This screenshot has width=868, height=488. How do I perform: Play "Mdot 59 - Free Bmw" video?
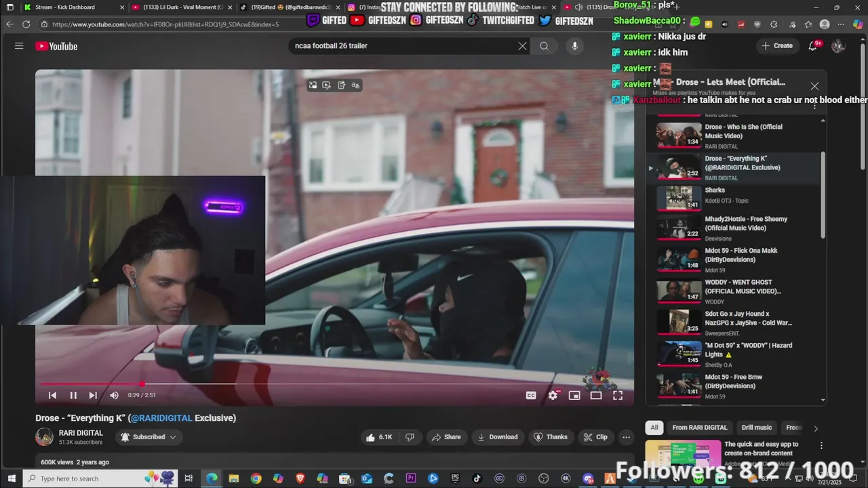tap(732, 386)
